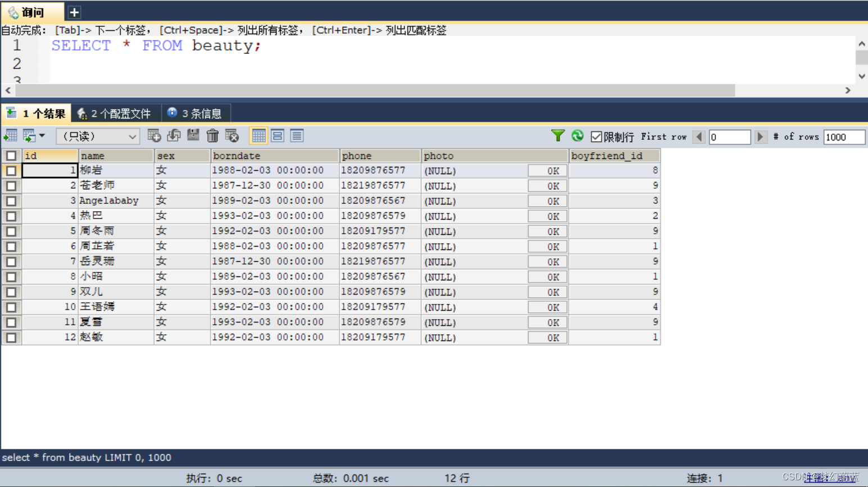Open the (只读) mode dropdown

pyautogui.click(x=97, y=135)
